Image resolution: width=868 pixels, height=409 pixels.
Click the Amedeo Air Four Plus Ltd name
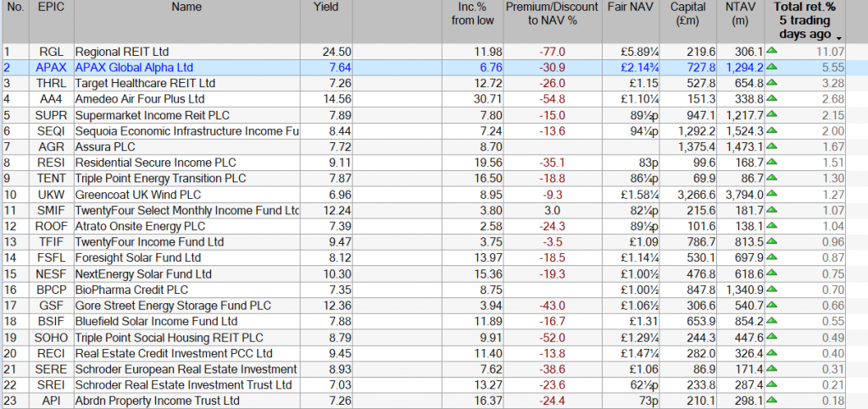click(140, 99)
